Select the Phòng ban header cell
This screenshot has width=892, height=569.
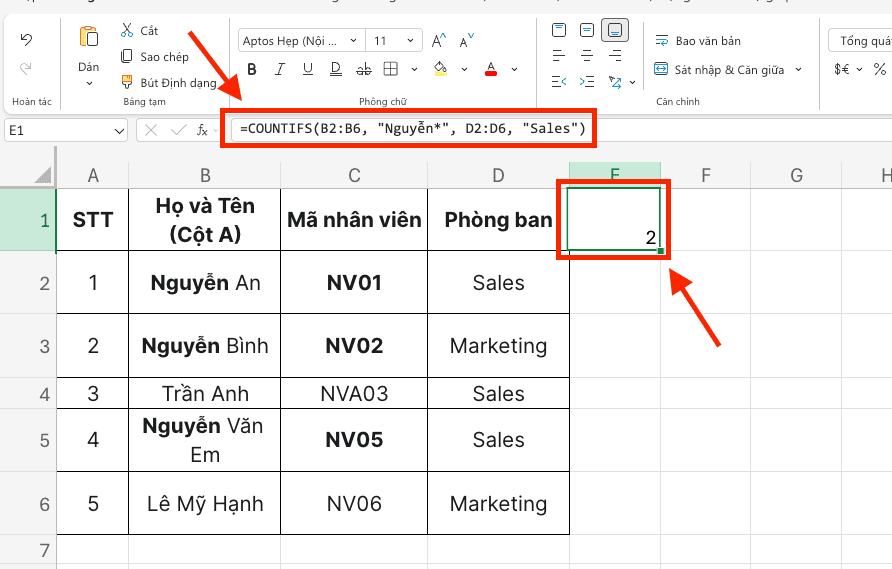coord(498,220)
